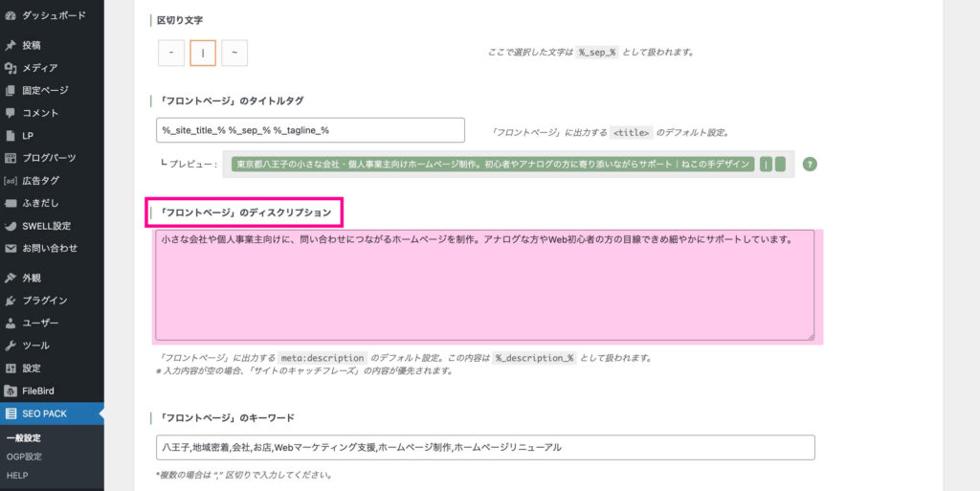Open the FileBird menu item
This screenshot has width=980, height=491.
(40, 391)
